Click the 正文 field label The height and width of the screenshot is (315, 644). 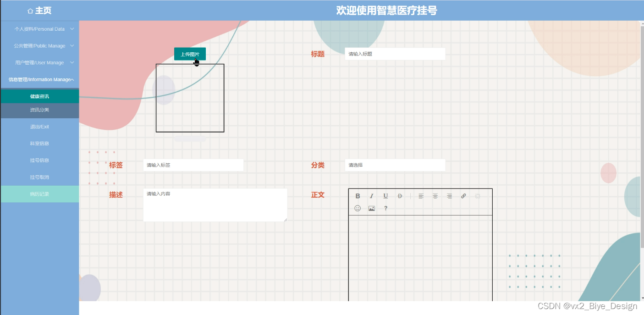tap(318, 195)
